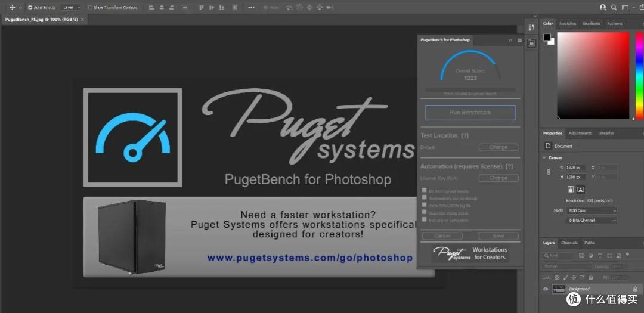This screenshot has height=313, width=644.
Task: Toggle the Suppress dialog boxes checkbox
Action: click(x=425, y=212)
